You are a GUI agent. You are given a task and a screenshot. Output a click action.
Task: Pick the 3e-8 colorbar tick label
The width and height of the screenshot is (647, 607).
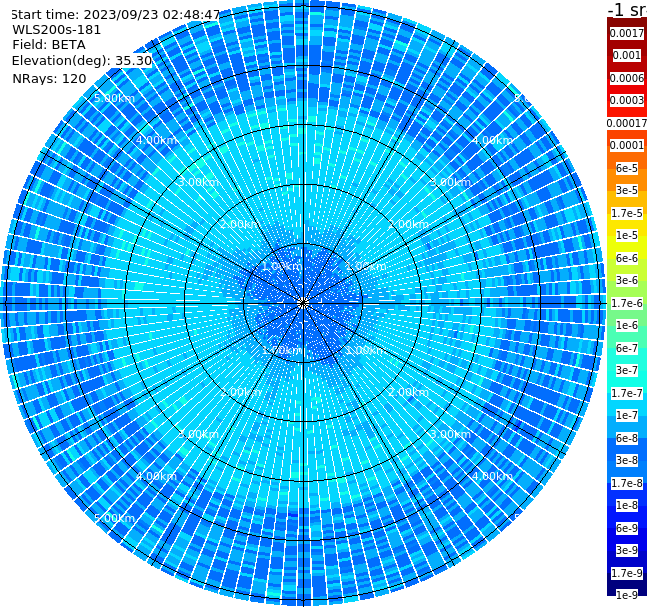coord(627,460)
